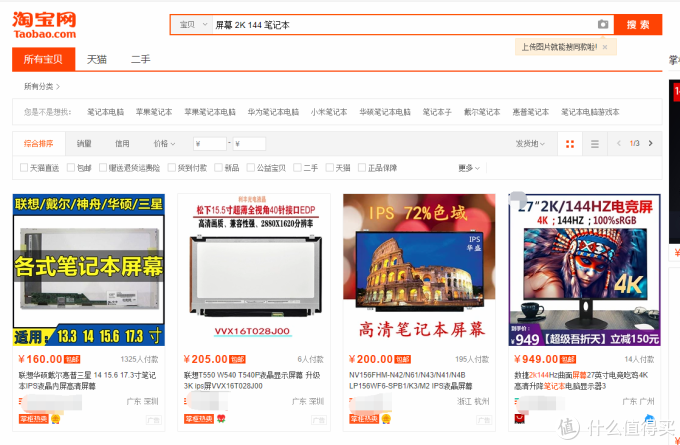Check the 二手 filter checkbox
The height and width of the screenshot is (445, 680).
(x=297, y=167)
